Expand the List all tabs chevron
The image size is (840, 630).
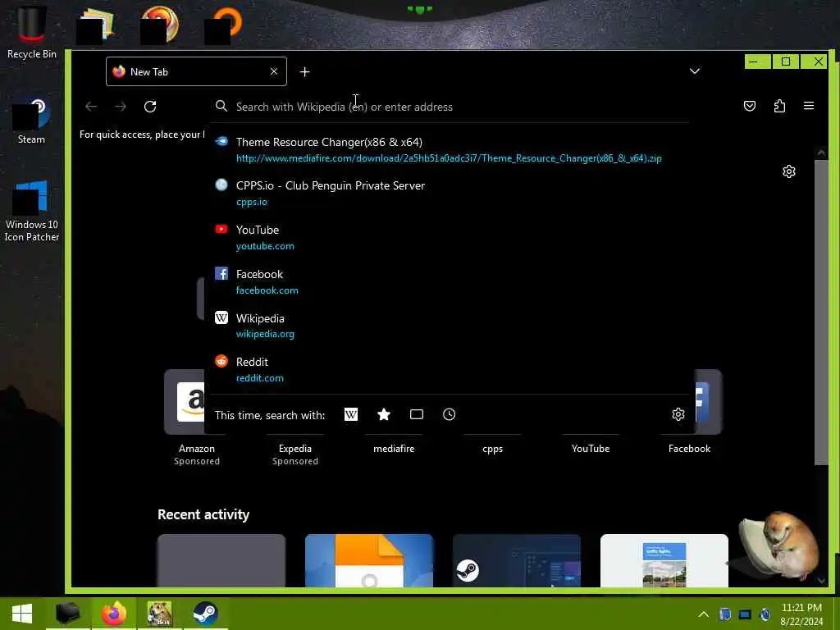[x=694, y=71]
